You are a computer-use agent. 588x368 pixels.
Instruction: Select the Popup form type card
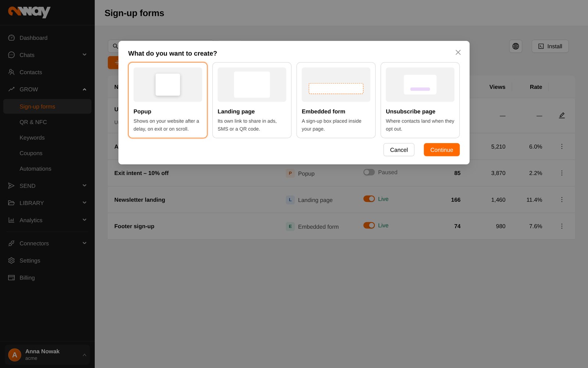click(x=168, y=100)
